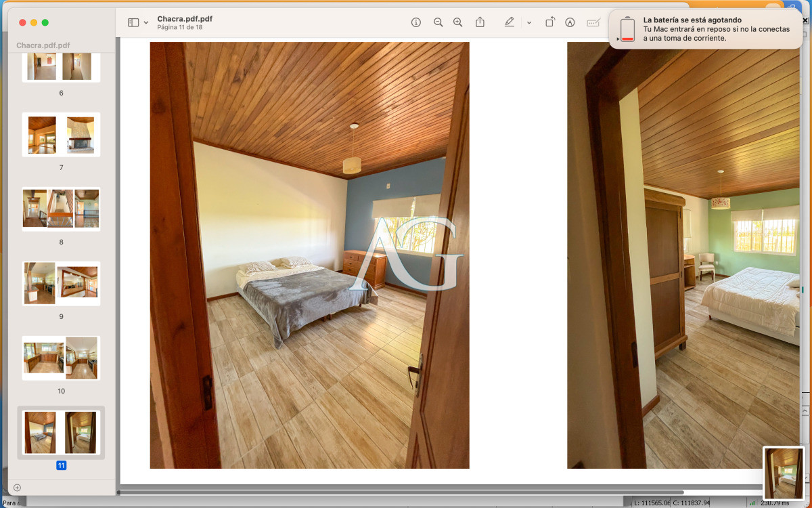Click the document info inspector icon

point(416,22)
